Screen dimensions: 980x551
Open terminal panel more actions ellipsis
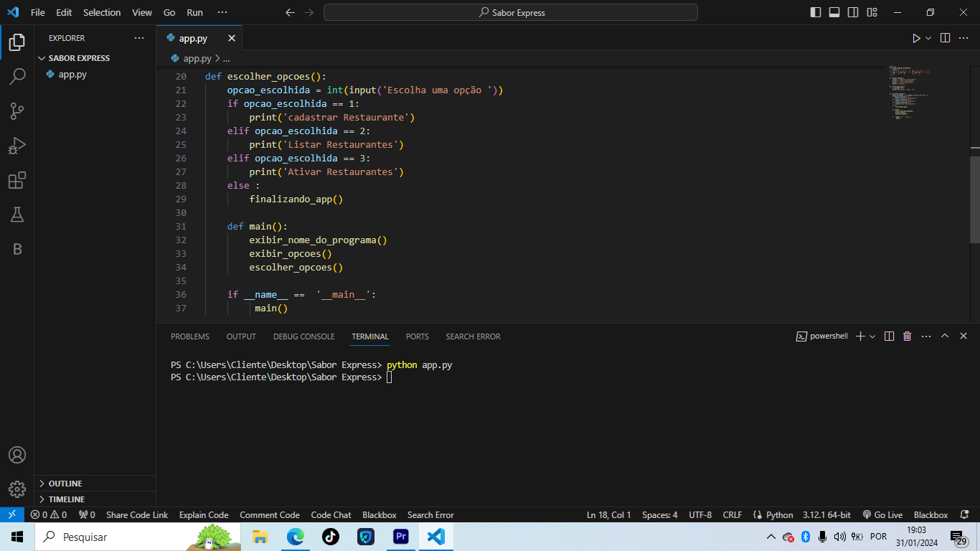pos(926,336)
